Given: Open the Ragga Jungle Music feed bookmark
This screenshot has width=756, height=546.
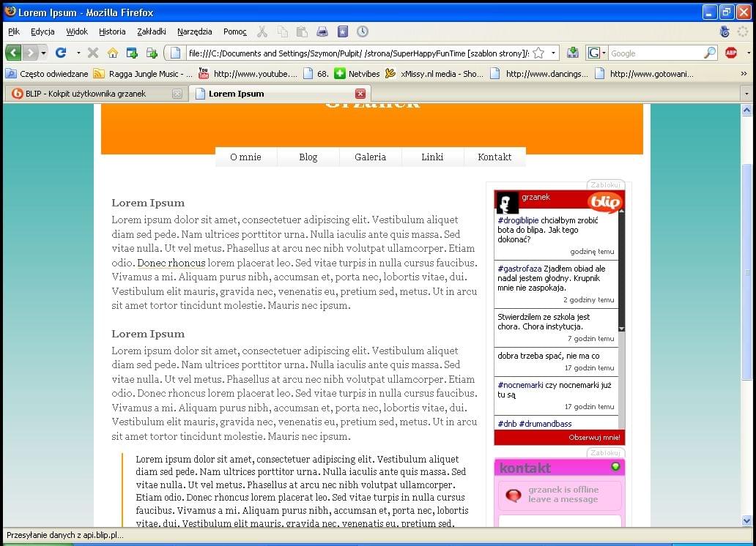Looking at the screenshot, I should 143,74.
